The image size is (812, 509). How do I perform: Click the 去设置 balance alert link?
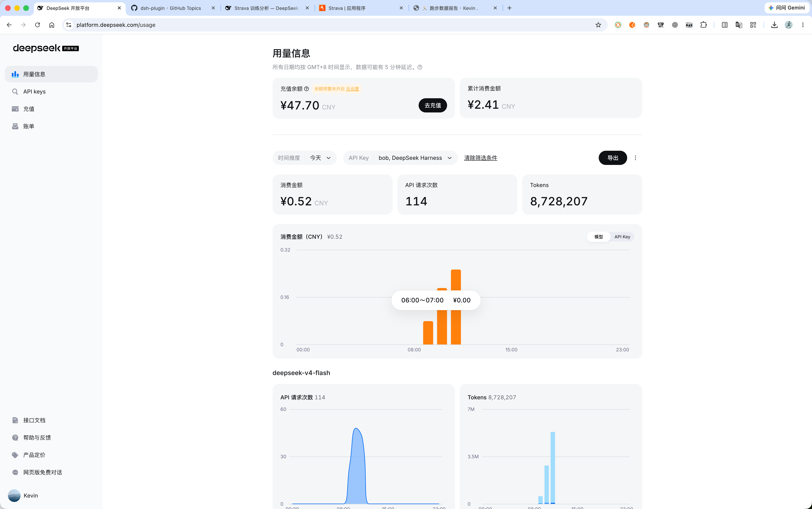[x=352, y=89]
